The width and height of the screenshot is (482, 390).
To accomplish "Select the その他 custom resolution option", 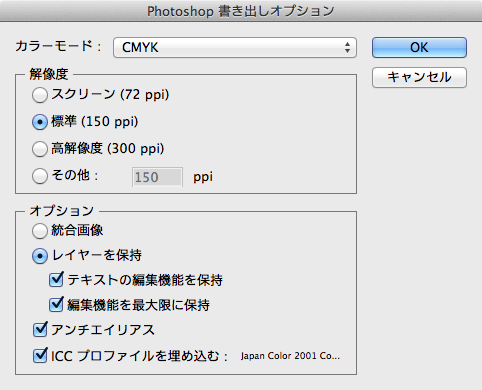I will tap(40, 176).
